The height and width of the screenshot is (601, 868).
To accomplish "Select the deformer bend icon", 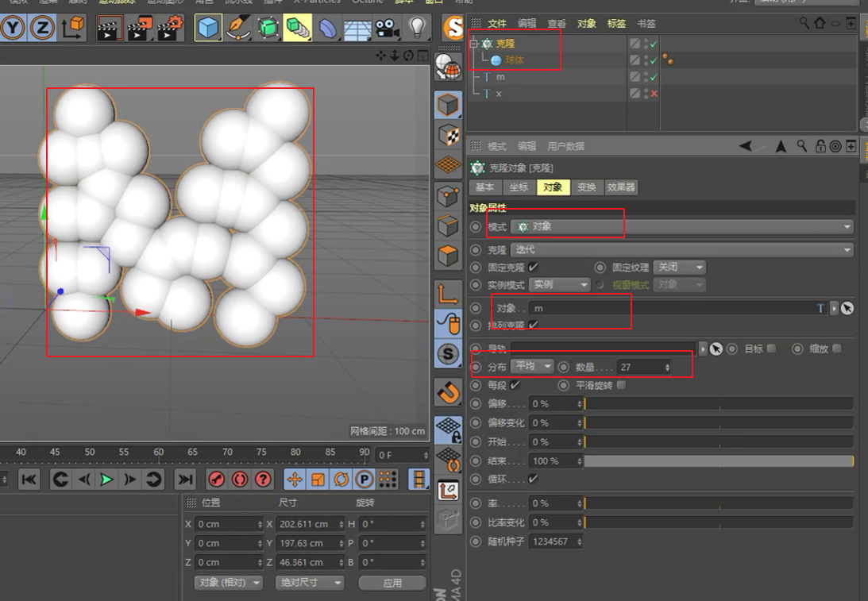I will 328,28.
